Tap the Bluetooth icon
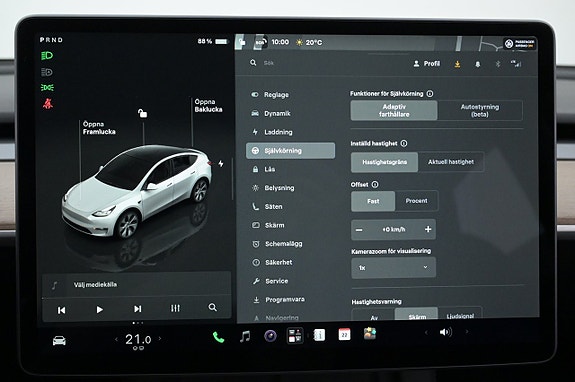The width and height of the screenshot is (575, 382). pos(498,64)
